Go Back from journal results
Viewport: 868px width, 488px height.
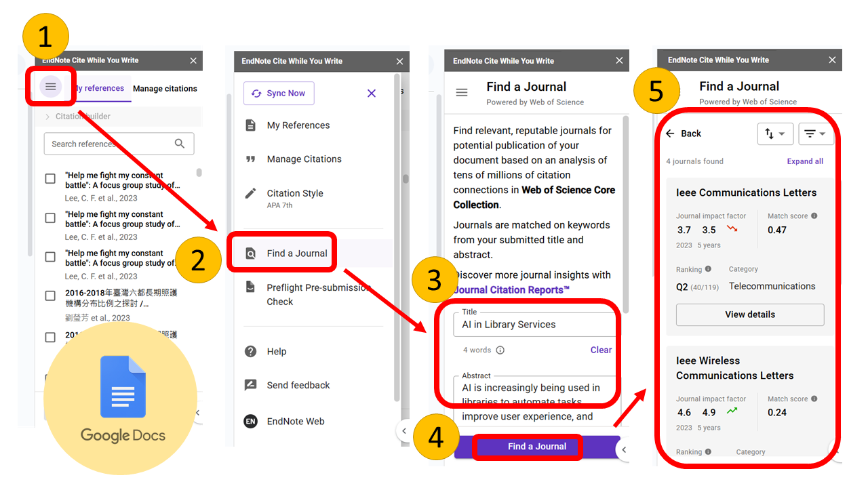(684, 134)
